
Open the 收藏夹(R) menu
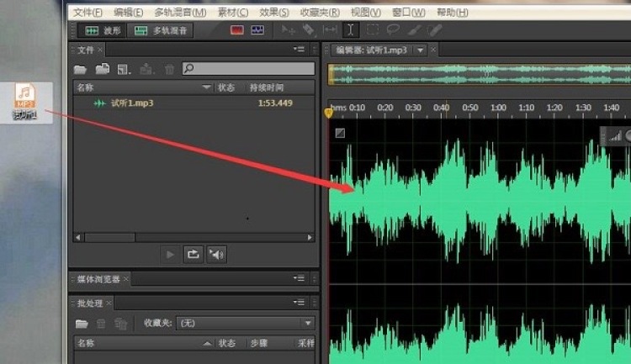point(320,13)
